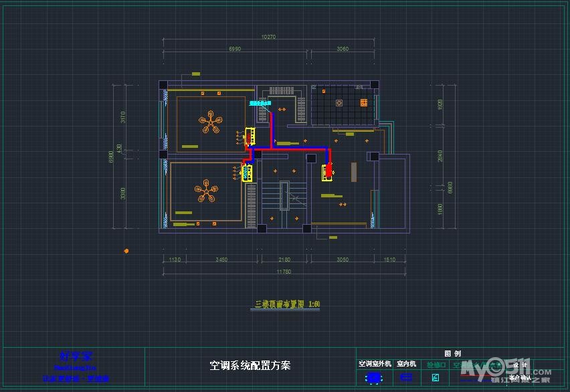
Task: Click the lone orange dot left of plan
Action: tap(126, 251)
